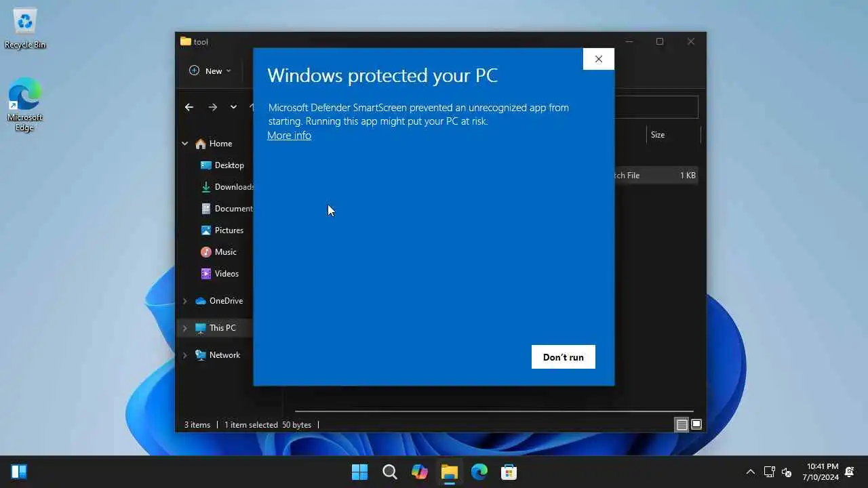This screenshot has width=868, height=488.
Task: Open Microsoft Store from the taskbar
Action: click(x=509, y=472)
